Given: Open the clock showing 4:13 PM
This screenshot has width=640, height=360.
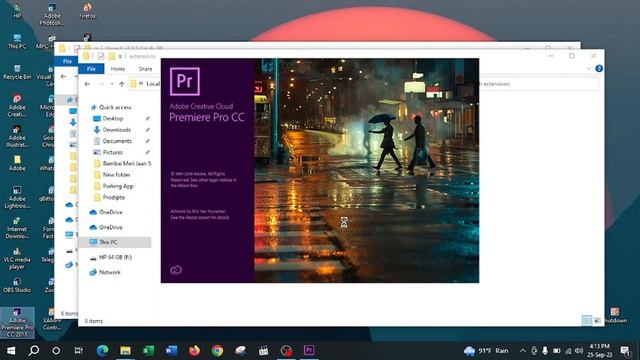Looking at the screenshot, I should [600, 350].
